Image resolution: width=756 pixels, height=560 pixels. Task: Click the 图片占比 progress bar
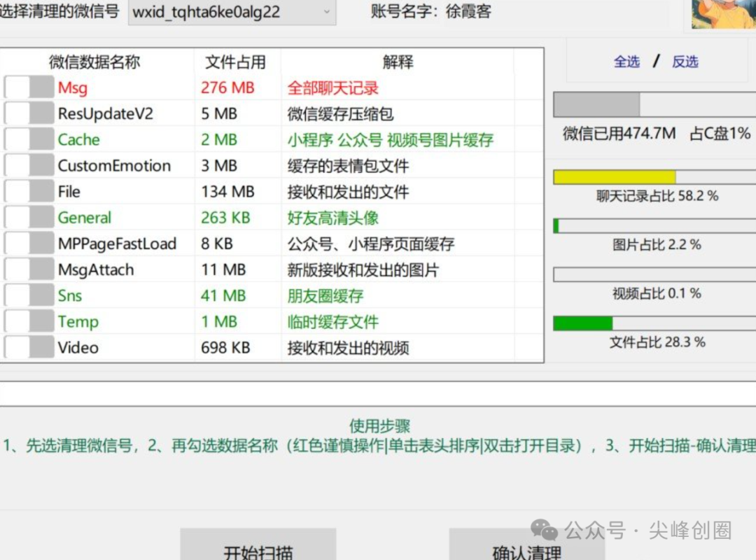tap(654, 225)
